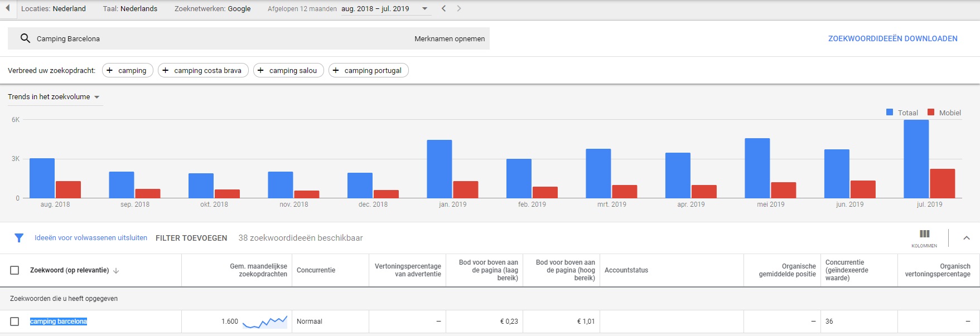Click the trend sparkline for camping barcelona
The height and width of the screenshot is (336, 980).
click(x=265, y=322)
